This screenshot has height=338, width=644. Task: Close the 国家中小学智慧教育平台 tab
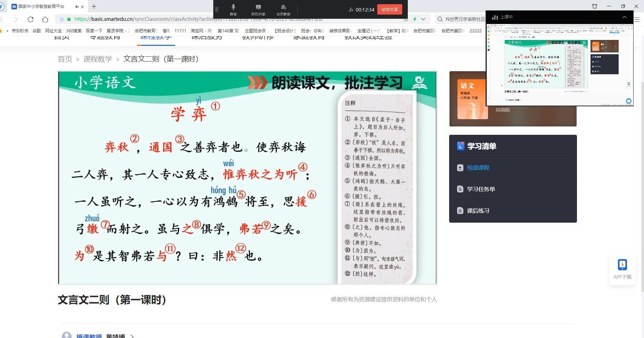[82, 7]
